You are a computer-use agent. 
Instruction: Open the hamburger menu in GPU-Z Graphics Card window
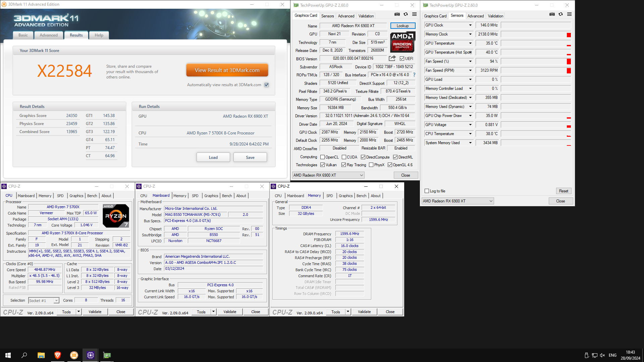[415, 14]
